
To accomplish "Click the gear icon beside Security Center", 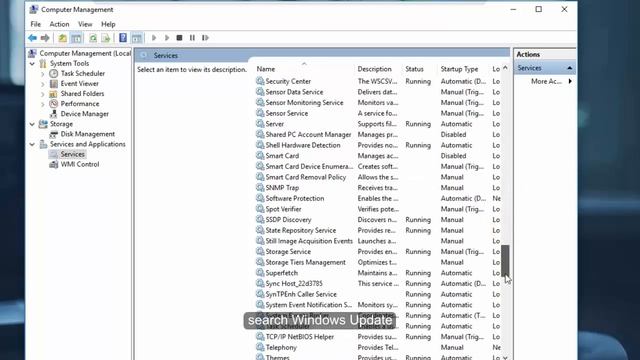I will pyautogui.click(x=260, y=81).
